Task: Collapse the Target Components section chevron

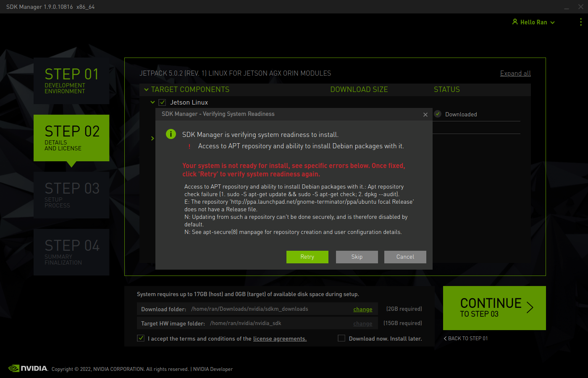Action: 147,89
